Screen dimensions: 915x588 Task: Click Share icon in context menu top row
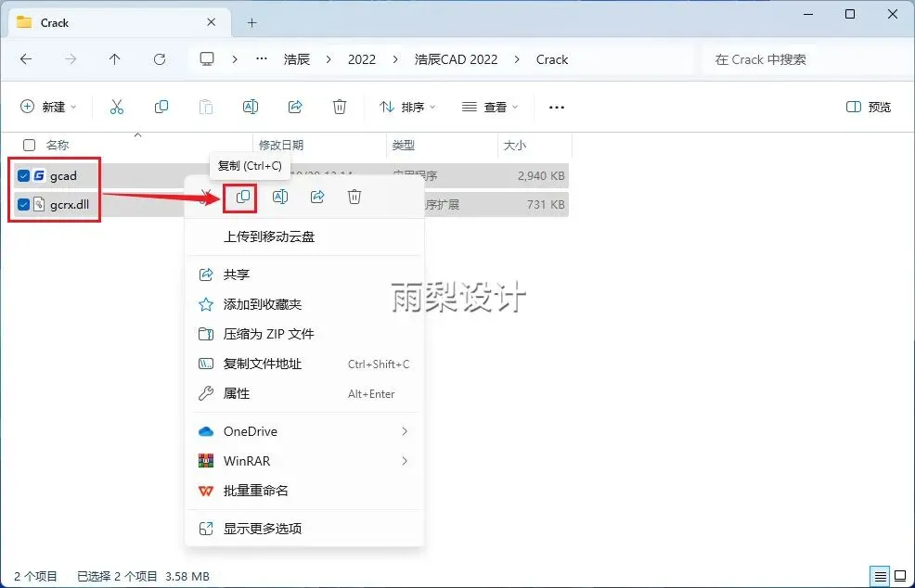point(317,198)
